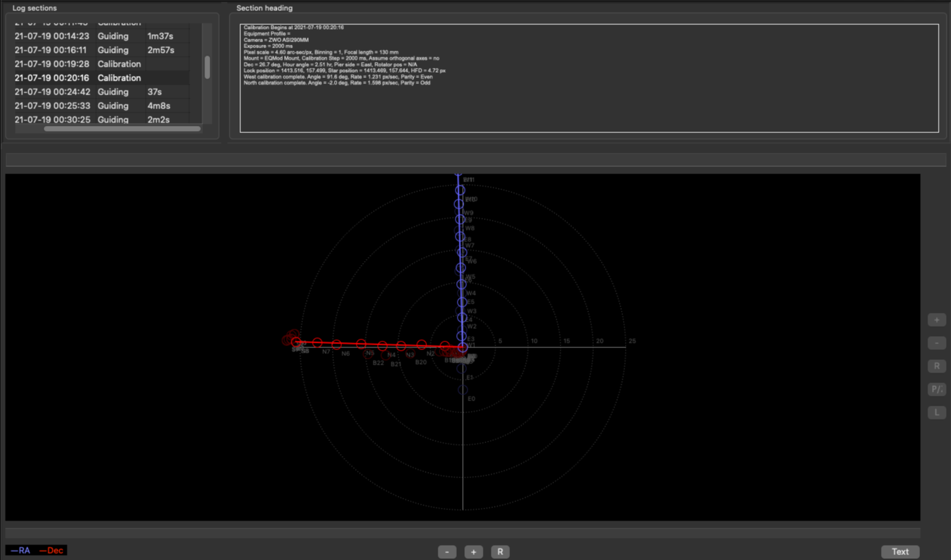Click the log list horizontal scrollbar
Image resolution: width=951 pixels, height=560 pixels.
point(122,129)
